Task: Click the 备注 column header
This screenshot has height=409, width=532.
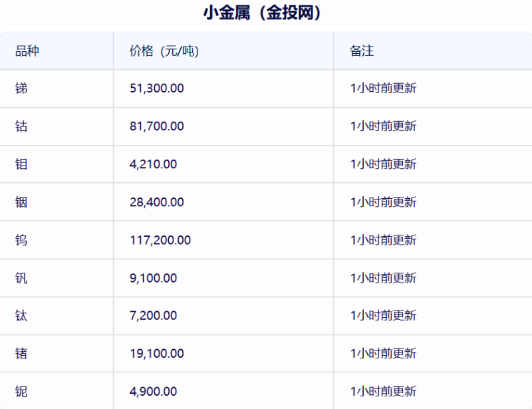Action: pyautogui.click(x=362, y=51)
